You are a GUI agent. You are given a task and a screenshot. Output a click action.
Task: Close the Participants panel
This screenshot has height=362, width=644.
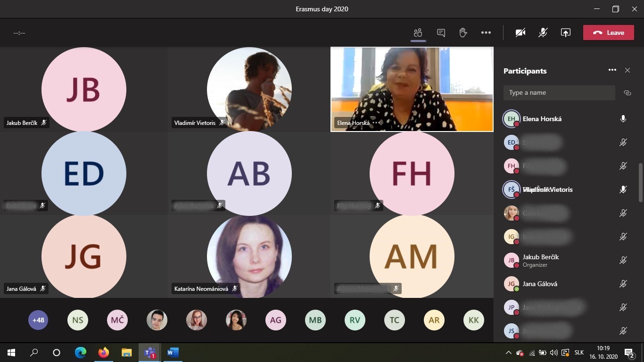click(627, 70)
